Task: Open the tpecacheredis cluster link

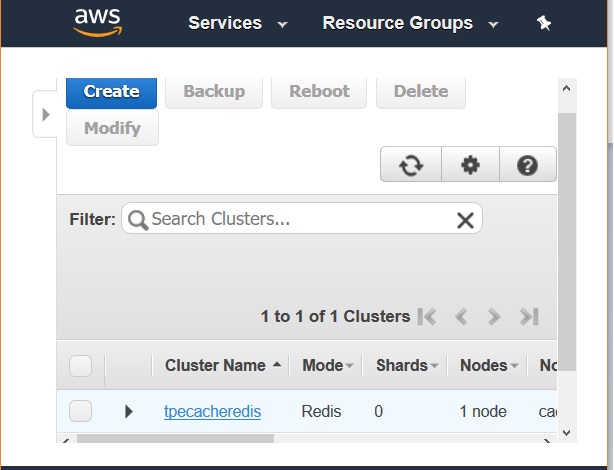Action: [x=212, y=411]
